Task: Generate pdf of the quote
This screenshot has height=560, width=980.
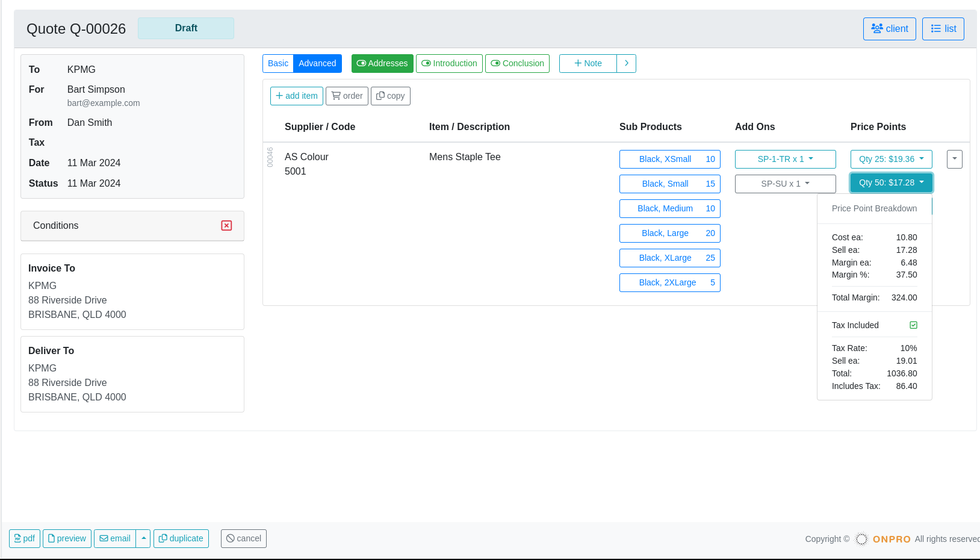Action: pos(25,538)
